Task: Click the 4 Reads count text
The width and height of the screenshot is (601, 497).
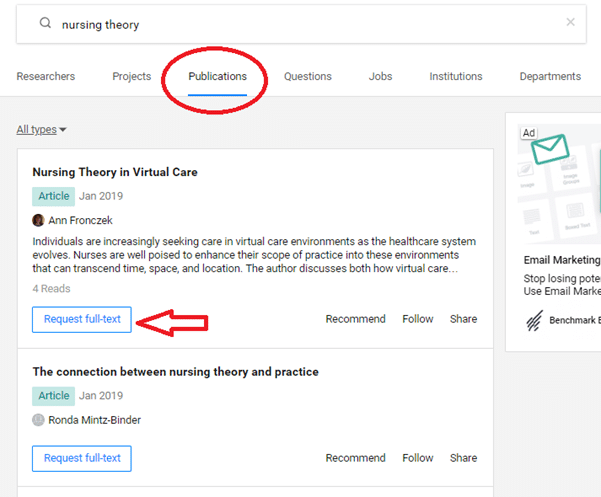Action: [x=51, y=289]
